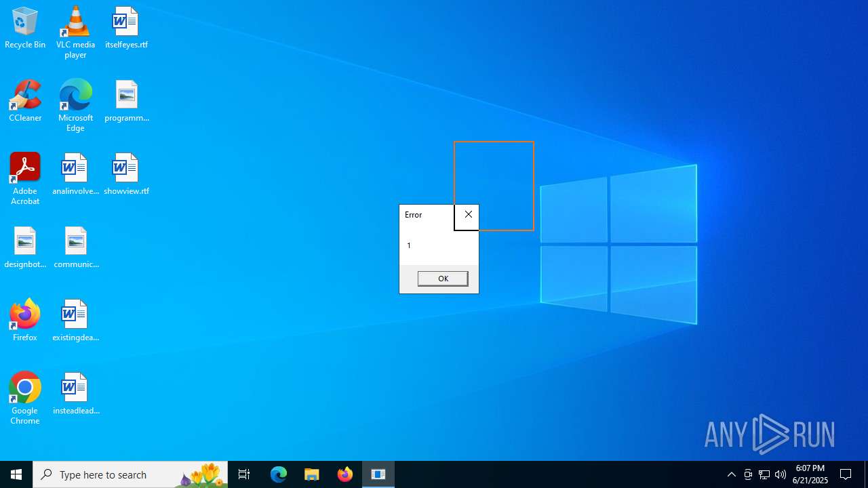Select the Recycle Bin desktop icon
This screenshot has height=488, width=868.
(x=25, y=28)
